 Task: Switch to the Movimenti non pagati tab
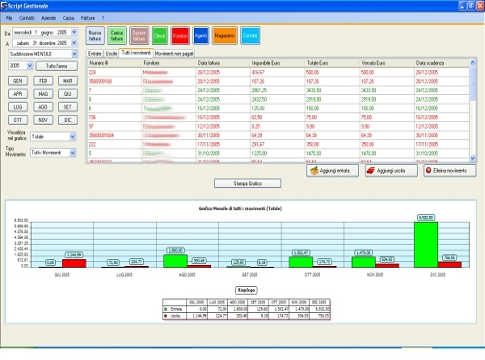(174, 53)
